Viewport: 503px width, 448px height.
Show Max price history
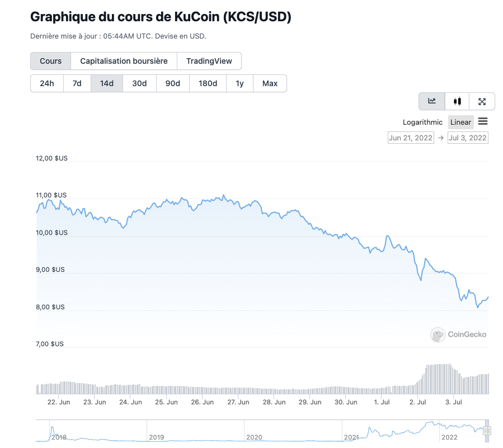click(x=270, y=83)
